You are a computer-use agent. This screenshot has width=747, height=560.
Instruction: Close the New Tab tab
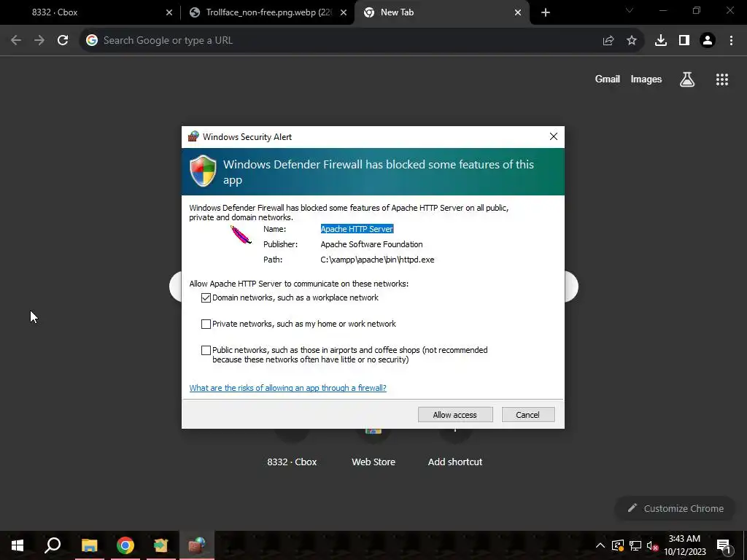pos(518,13)
